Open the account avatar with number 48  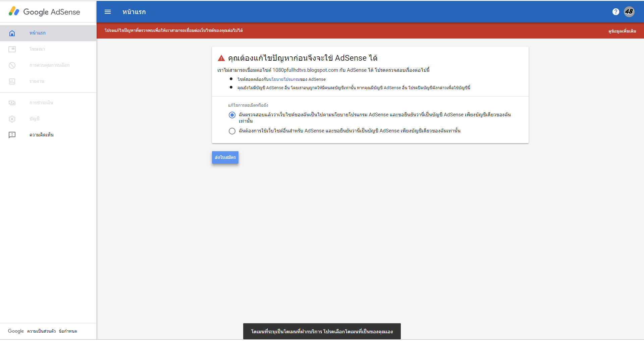(x=629, y=12)
